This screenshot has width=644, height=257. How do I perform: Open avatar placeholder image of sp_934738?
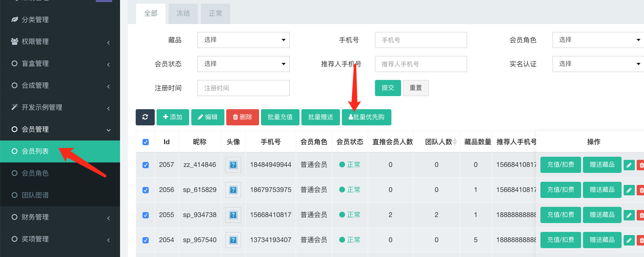pyautogui.click(x=233, y=215)
